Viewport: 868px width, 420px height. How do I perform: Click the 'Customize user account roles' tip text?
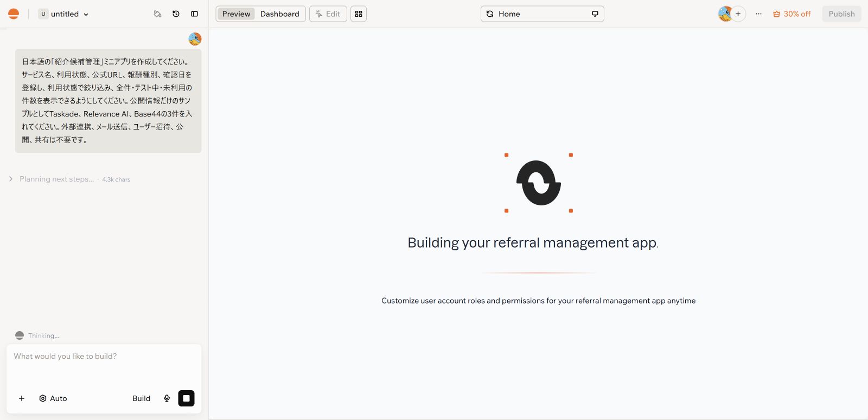pos(538,301)
